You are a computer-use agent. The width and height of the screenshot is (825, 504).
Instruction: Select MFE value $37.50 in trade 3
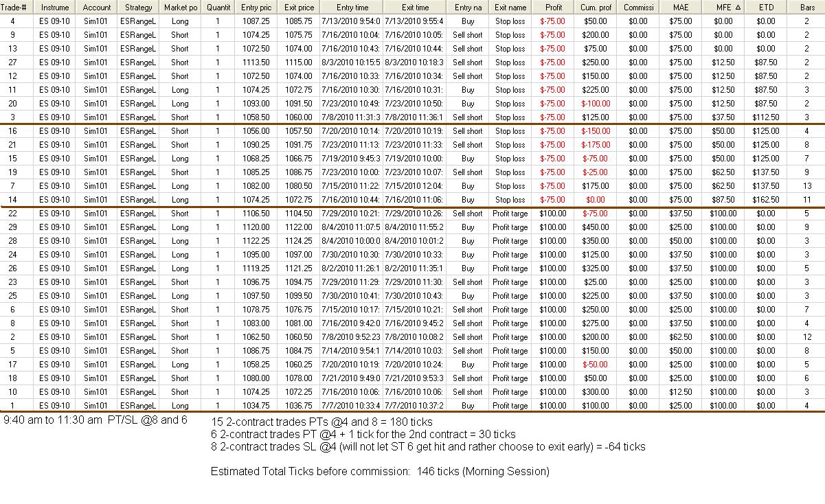click(723, 117)
